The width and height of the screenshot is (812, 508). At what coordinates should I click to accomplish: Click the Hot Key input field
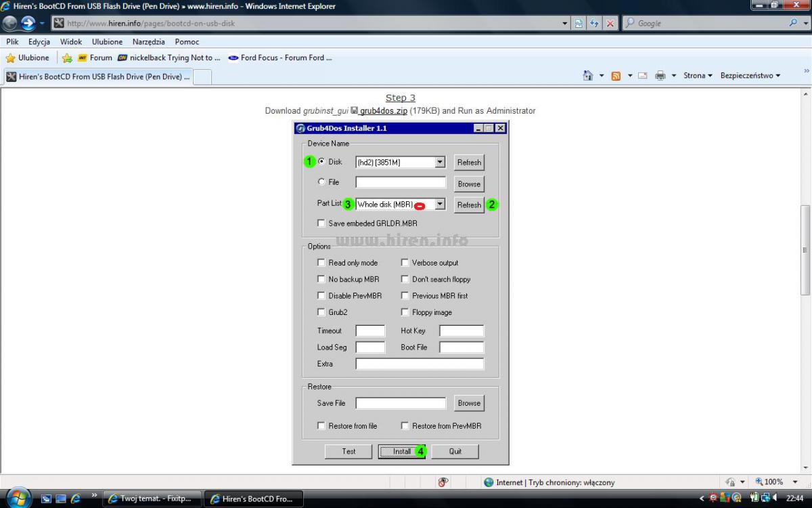[461, 331]
